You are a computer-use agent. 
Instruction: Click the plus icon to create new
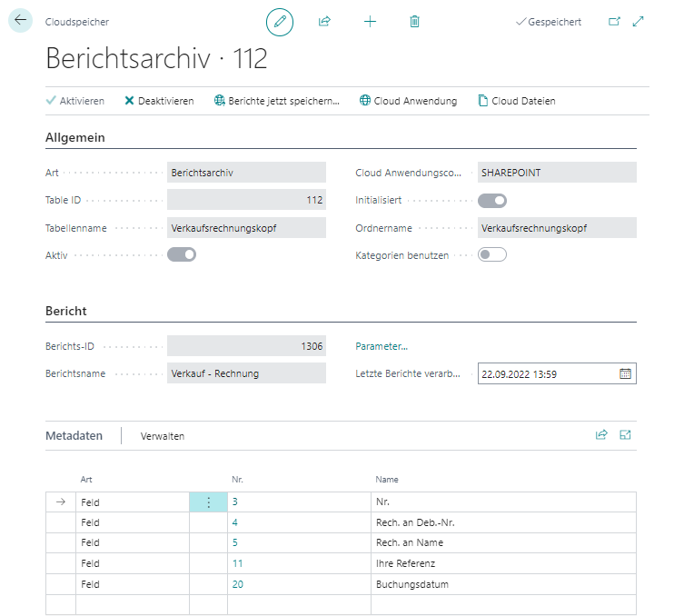[370, 21]
